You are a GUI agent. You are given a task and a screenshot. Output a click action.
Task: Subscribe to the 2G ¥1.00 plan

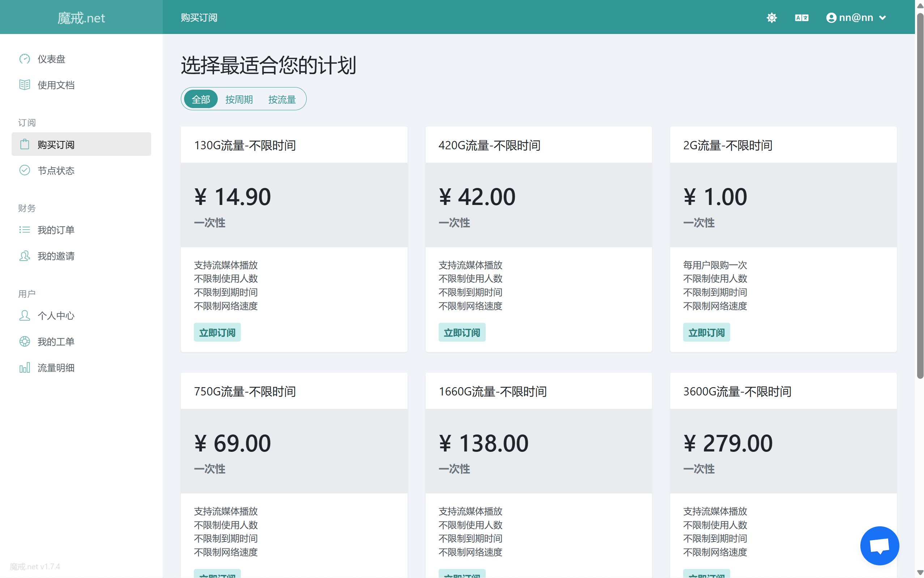pos(706,333)
